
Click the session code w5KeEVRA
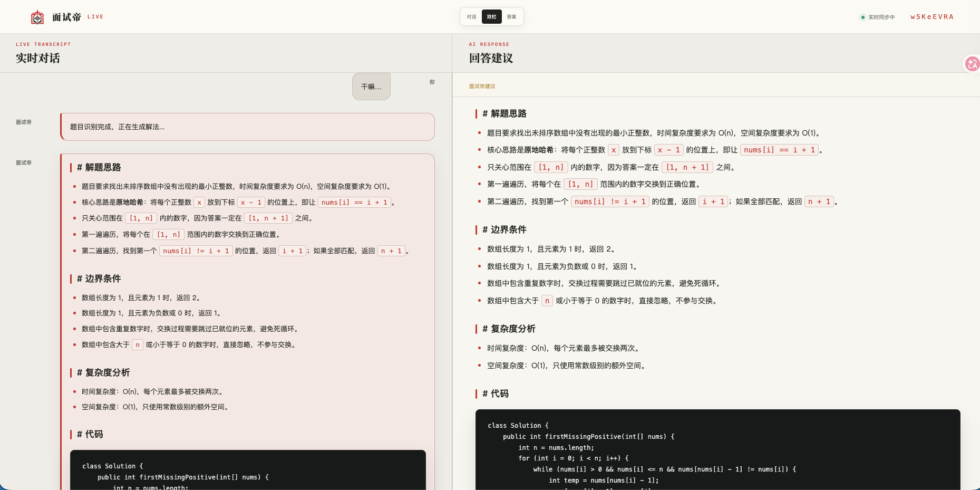pos(932,17)
